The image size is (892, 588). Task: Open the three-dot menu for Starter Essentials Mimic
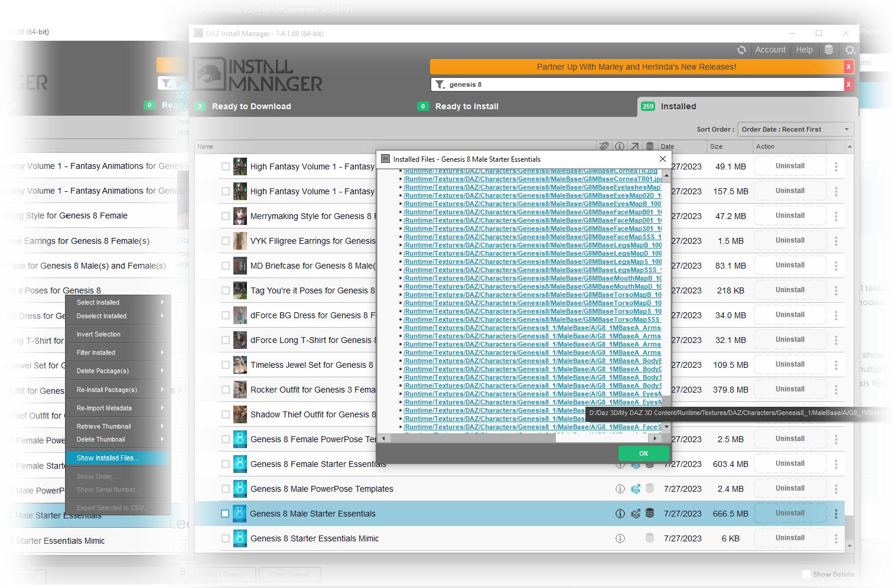836,538
